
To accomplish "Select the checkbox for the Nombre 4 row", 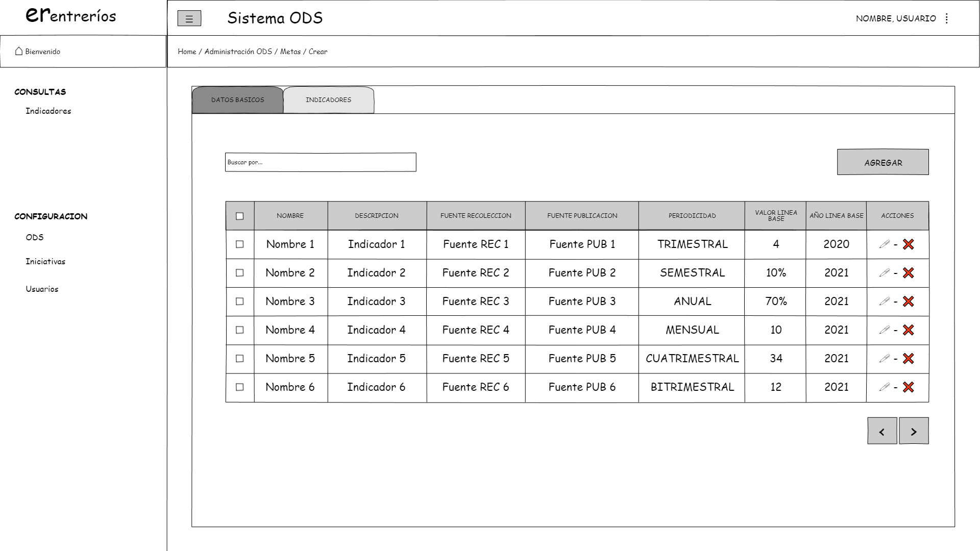I will (x=239, y=330).
